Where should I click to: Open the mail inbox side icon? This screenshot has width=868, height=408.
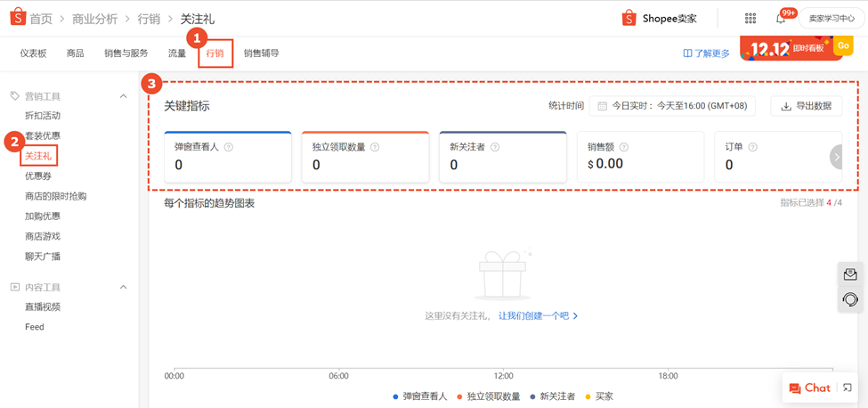[850, 274]
